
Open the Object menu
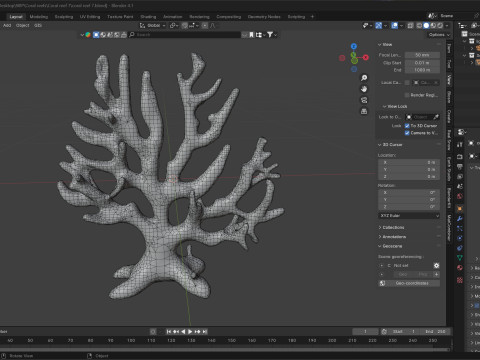(x=23, y=26)
